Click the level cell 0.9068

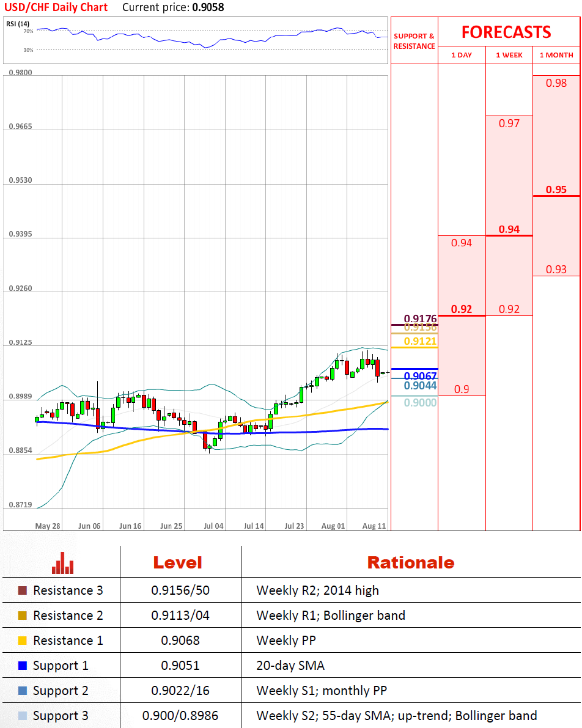[x=180, y=641]
